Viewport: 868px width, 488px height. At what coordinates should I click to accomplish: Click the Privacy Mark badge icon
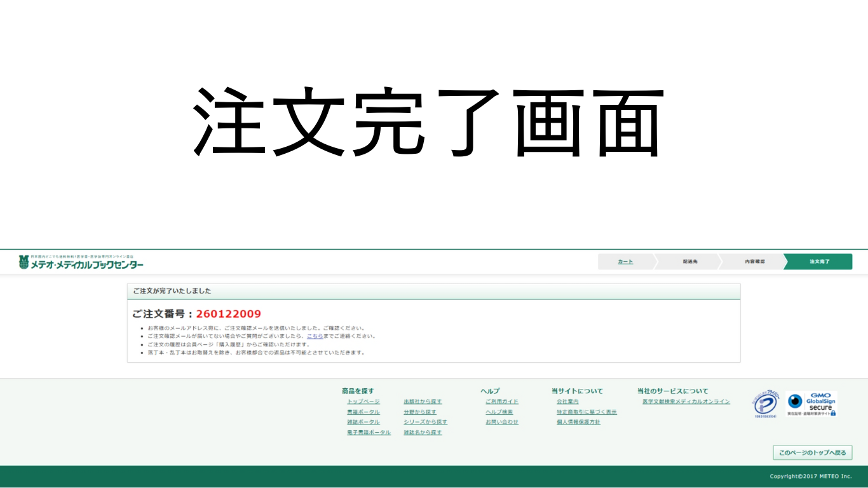(x=766, y=405)
